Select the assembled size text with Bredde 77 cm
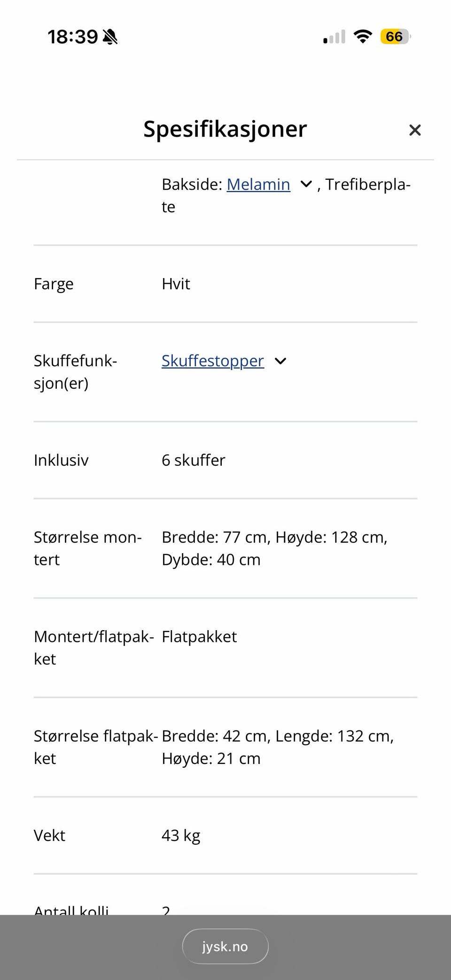The width and height of the screenshot is (451, 980). click(274, 548)
